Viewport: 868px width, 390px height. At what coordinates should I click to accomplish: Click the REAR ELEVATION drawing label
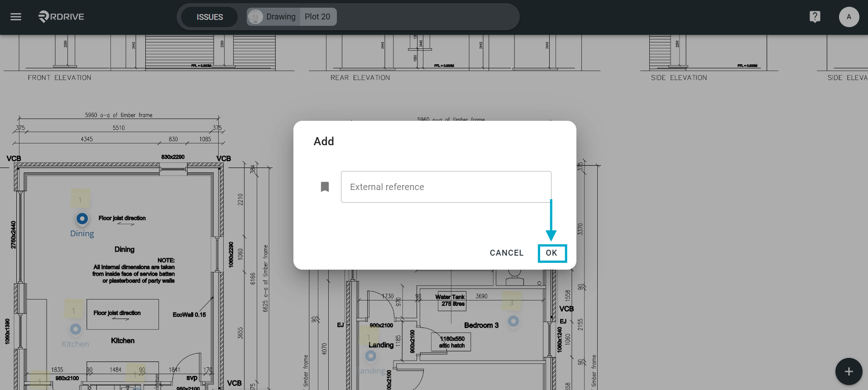click(x=360, y=78)
